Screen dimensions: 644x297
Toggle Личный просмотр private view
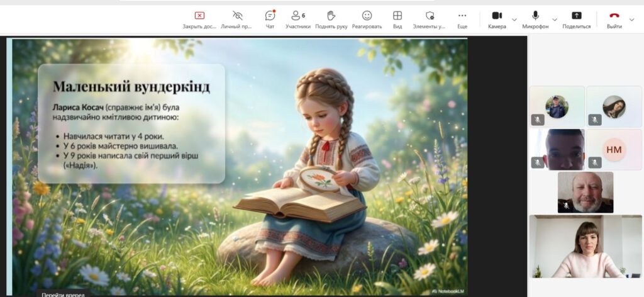pos(237,16)
